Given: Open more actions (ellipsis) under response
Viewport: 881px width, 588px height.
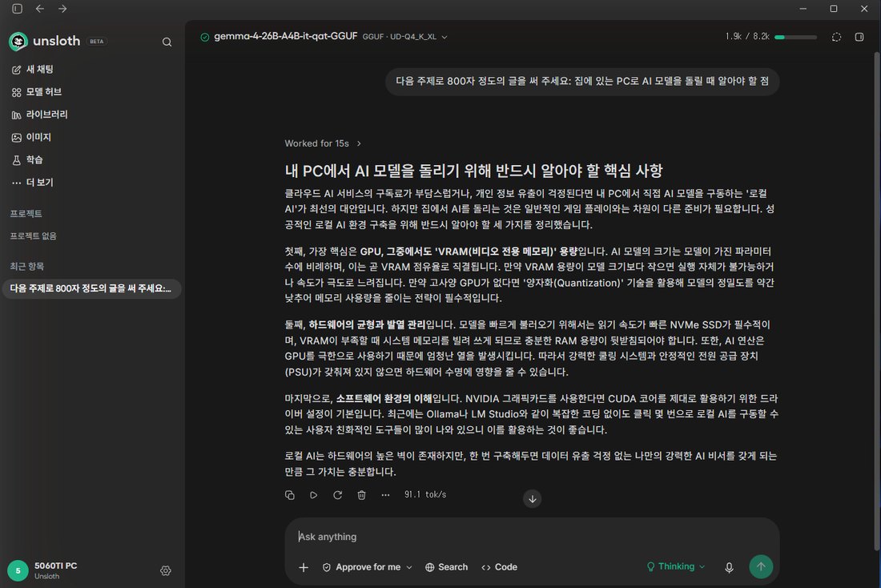Looking at the screenshot, I should (x=385, y=495).
